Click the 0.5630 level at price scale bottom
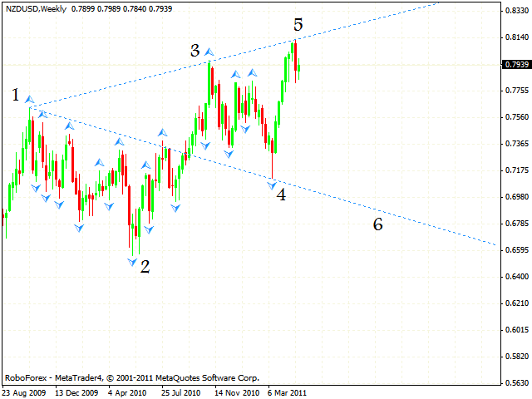Screen dimensions: 532x399 pyautogui.click(x=517, y=383)
